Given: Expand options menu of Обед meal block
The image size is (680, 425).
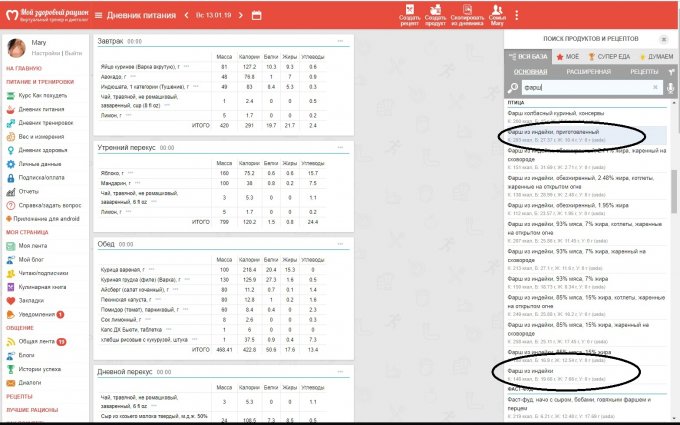Looking at the screenshot, I should 334,241.
